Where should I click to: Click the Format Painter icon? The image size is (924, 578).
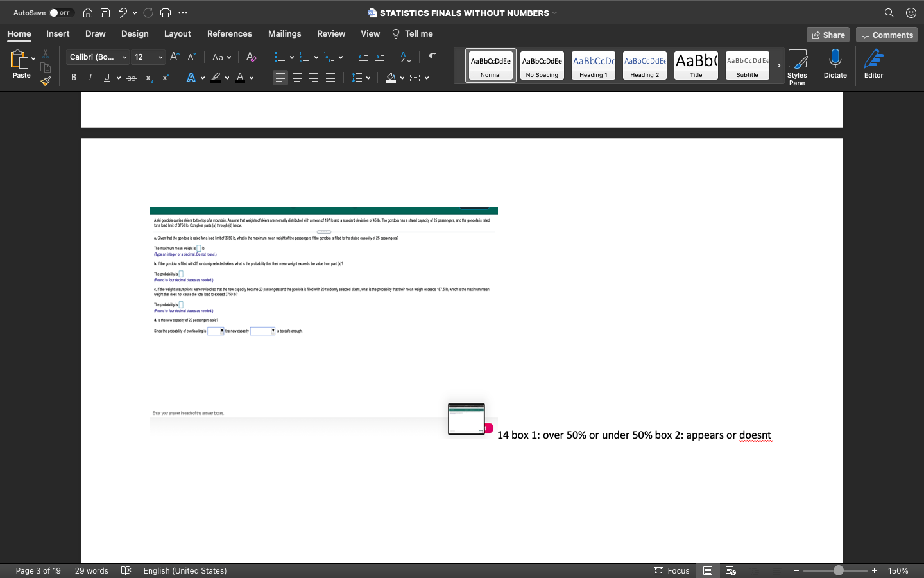46,82
